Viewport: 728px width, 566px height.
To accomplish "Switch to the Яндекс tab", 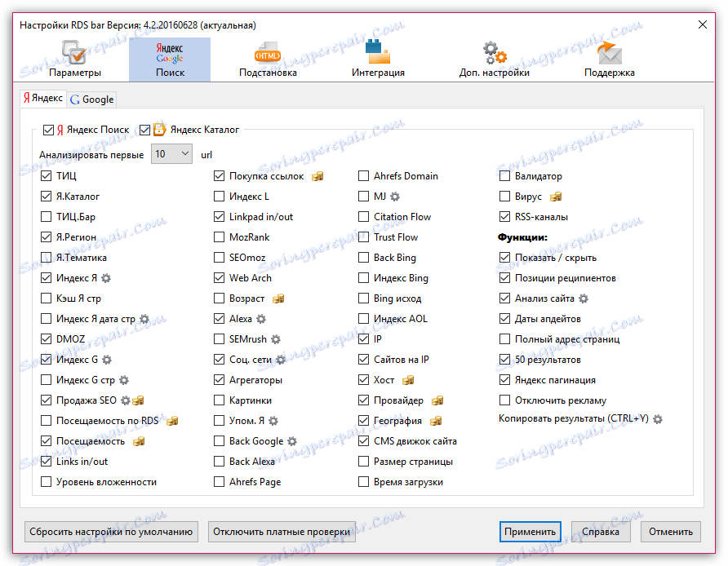I will click(42, 99).
